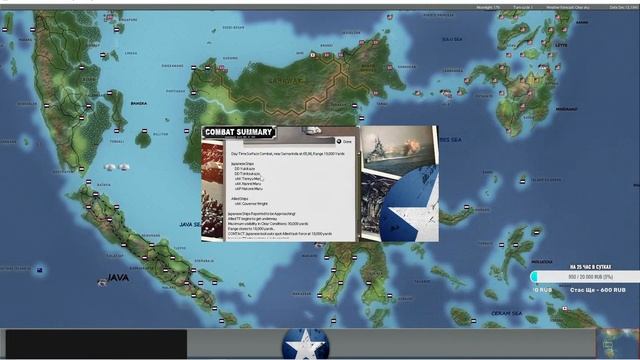Select the ship icon beside the JAVA label
The height and width of the screenshot is (360, 640).
(x=102, y=282)
